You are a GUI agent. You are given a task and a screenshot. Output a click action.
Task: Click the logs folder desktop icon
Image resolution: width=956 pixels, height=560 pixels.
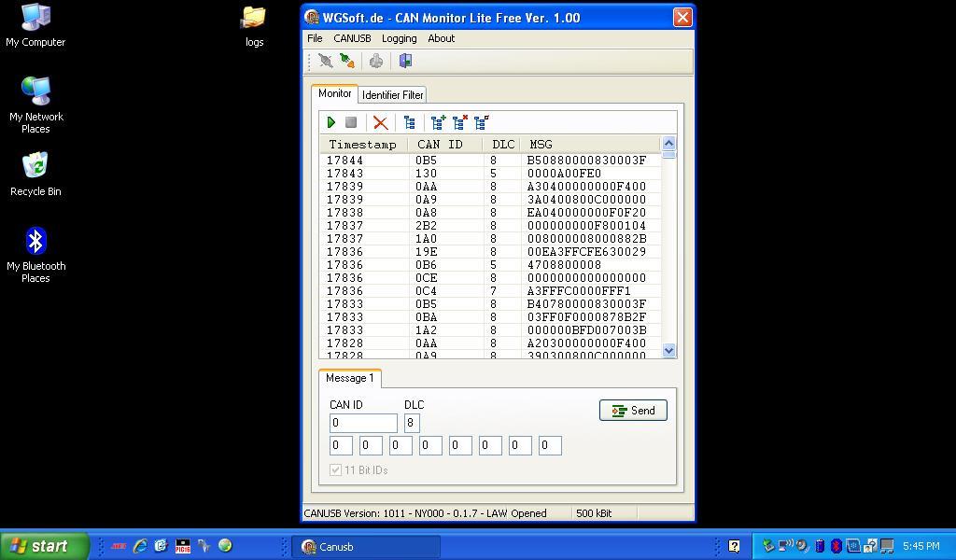pyautogui.click(x=254, y=26)
